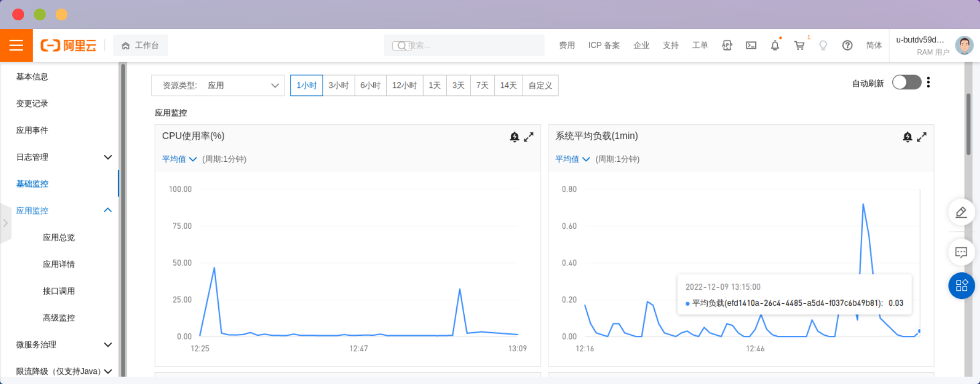Click the sidebar vertical scrollbar
This screenshot has width=980, height=384.
123,220
